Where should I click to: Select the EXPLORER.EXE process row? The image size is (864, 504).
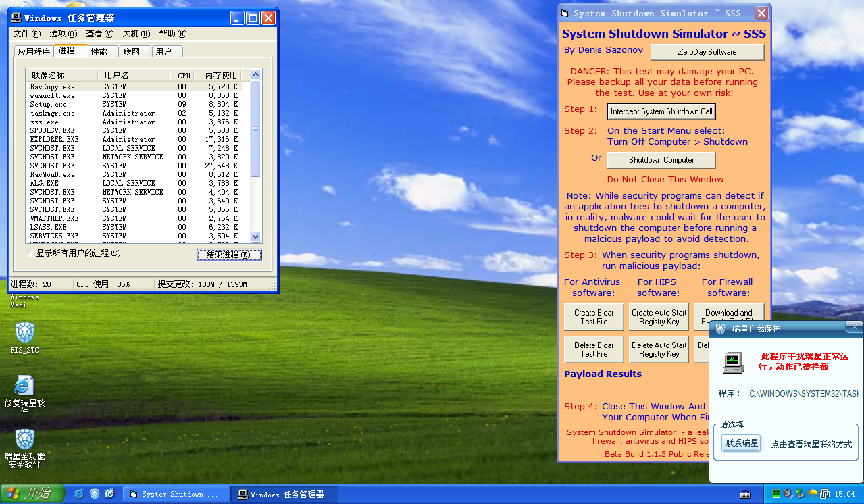[x=54, y=139]
